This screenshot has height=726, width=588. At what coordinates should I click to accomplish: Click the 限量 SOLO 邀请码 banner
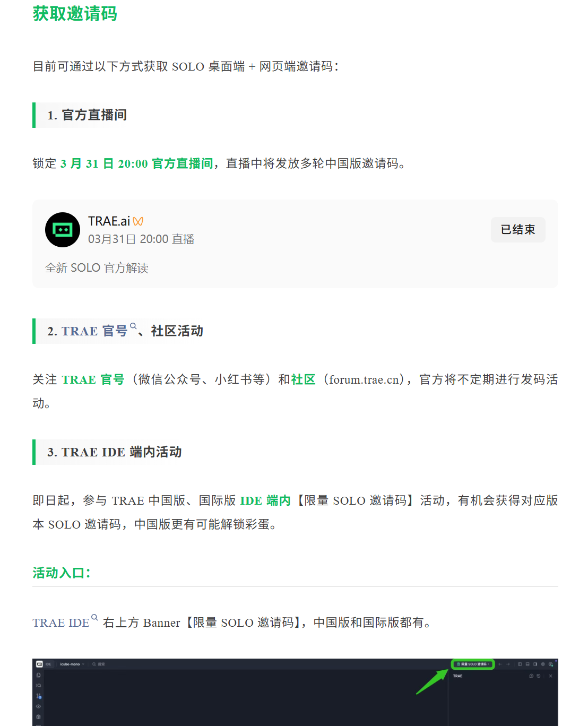[473, 664]
